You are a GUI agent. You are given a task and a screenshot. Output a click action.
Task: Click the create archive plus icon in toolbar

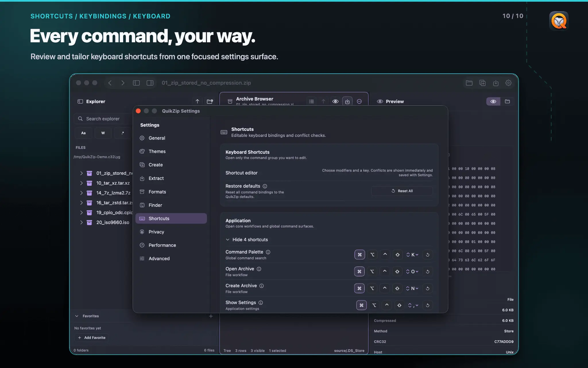tap(482, 83)
